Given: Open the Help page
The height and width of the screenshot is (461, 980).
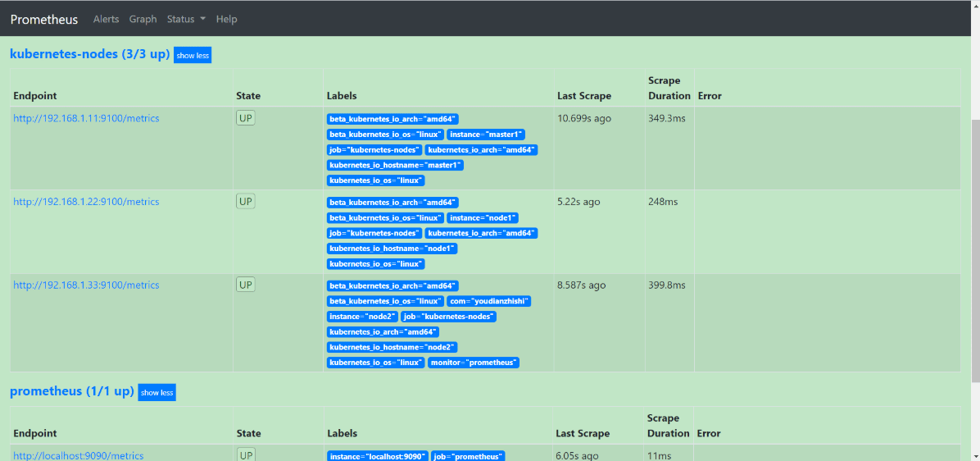Looking at the screenshot, I should pos(226,20).
